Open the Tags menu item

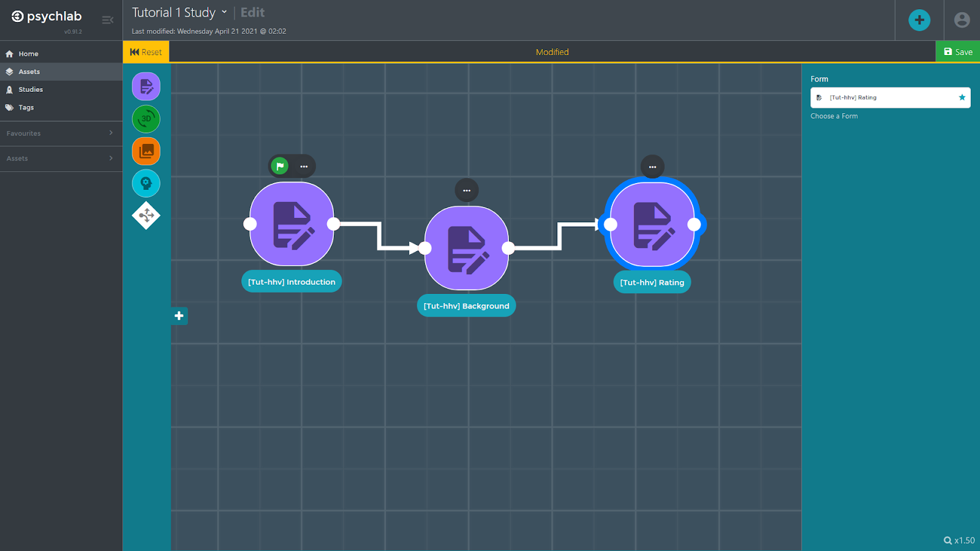click(x=26, y=107)
